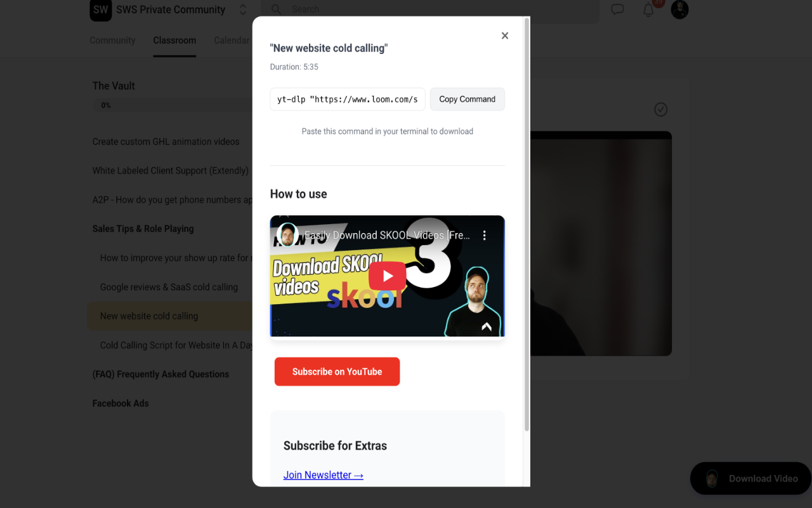Click the Subscribe on YouTube button

(x=337, y=371)
